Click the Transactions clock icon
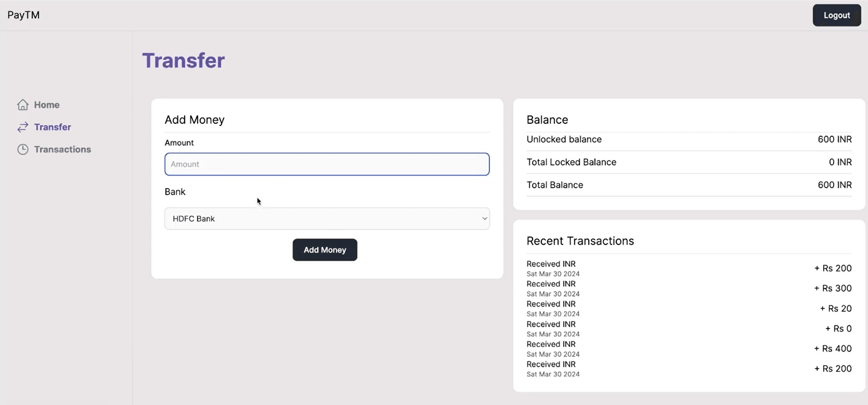This screenshot has width=868, height=405. (x=23, y=149)
